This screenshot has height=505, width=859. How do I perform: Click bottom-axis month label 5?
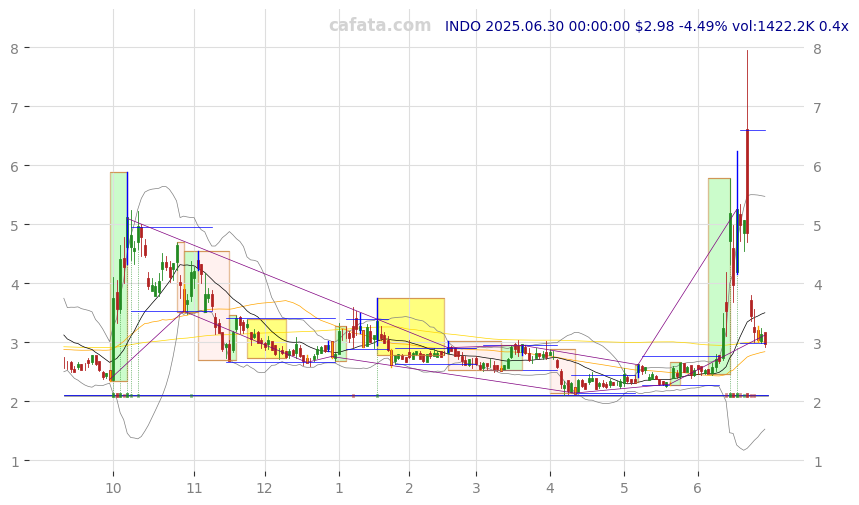(x=624, y=488)
